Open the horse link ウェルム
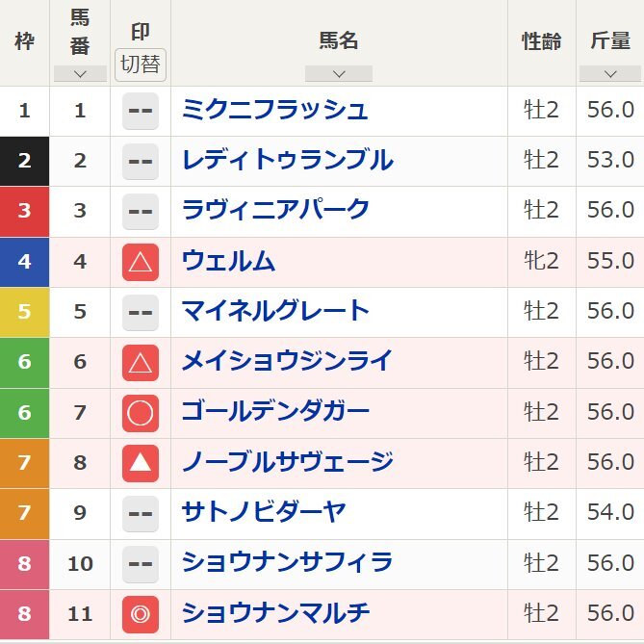 click(x=228, y=262)
